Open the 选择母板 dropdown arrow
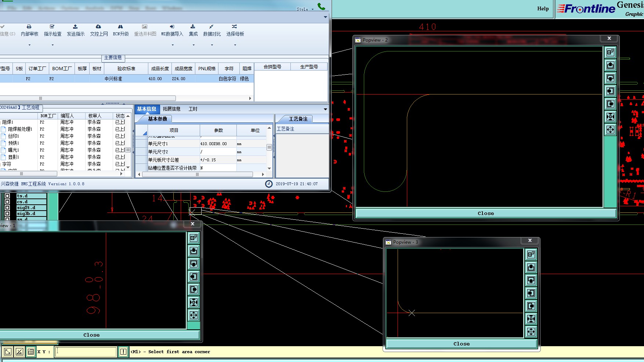The width and height of the screenshot is (644, 362). pyautogui.click(x=235, y=45)
